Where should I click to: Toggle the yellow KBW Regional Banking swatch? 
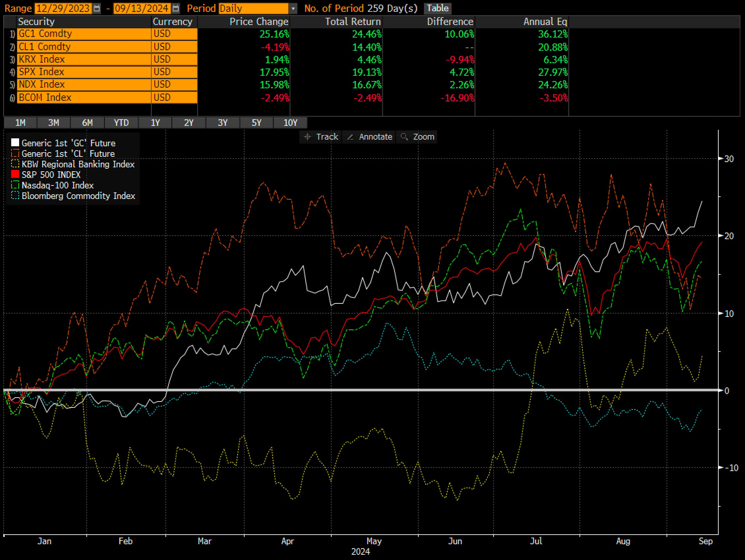[x=15, y=164]
